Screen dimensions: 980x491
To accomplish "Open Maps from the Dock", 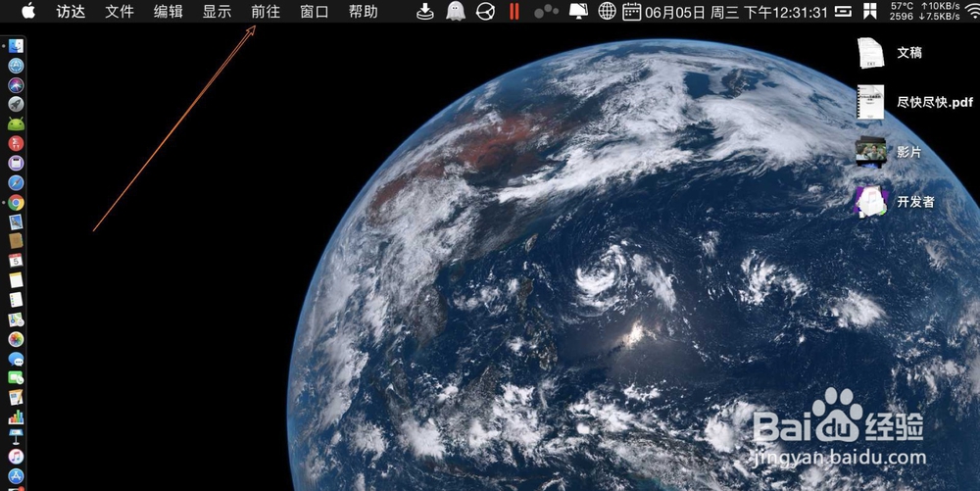I will 16,319.
